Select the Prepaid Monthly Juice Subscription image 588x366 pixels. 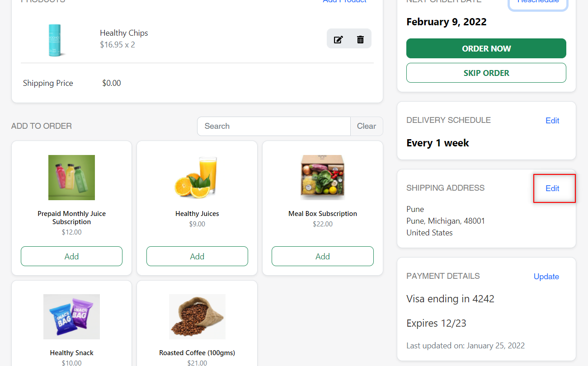[71, 178]
